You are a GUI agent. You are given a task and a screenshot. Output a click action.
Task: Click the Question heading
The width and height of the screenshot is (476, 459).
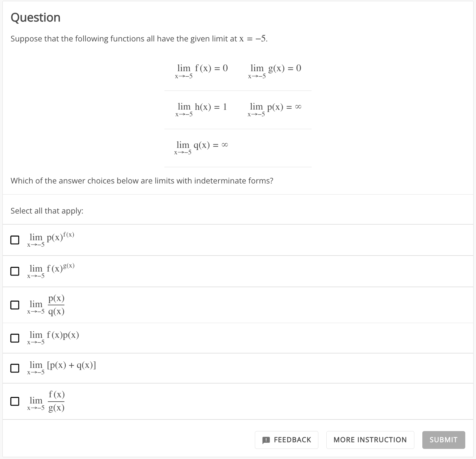(x=36, y=17)
